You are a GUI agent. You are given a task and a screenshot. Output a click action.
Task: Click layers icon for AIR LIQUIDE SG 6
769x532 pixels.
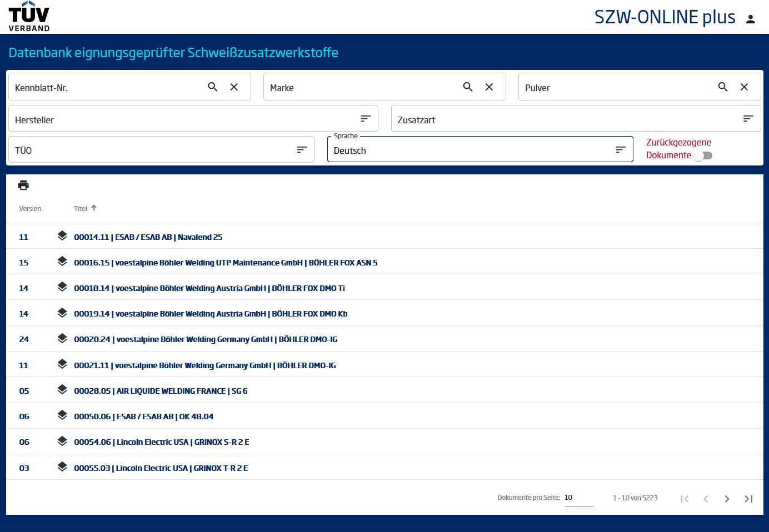[x=62, y=389]
